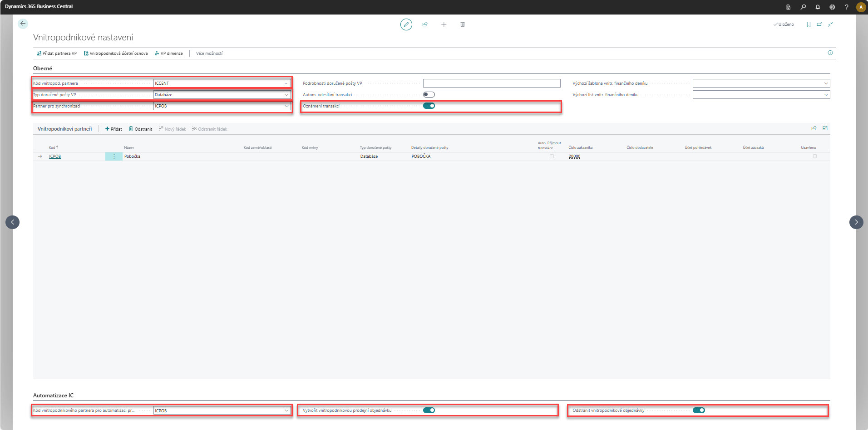Click the Přidat button in partners list
The image size is (868, 430).
[113, 129]
